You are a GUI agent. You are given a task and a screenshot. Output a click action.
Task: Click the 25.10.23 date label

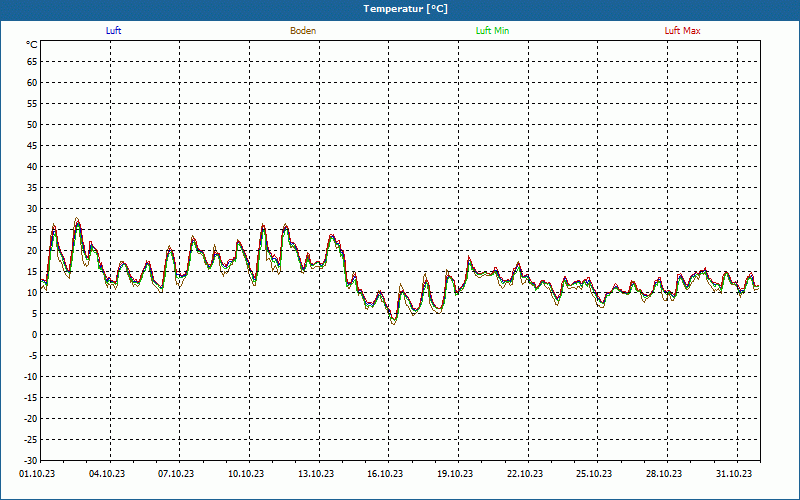tap(594, 474)
